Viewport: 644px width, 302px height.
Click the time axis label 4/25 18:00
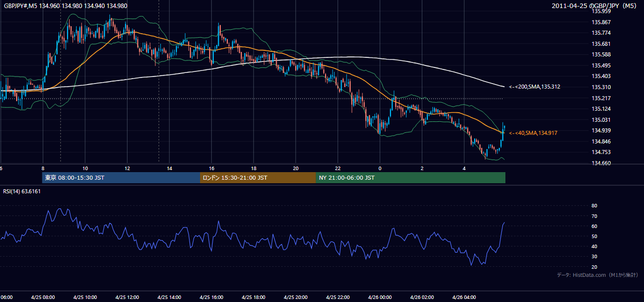click(253, 297)
